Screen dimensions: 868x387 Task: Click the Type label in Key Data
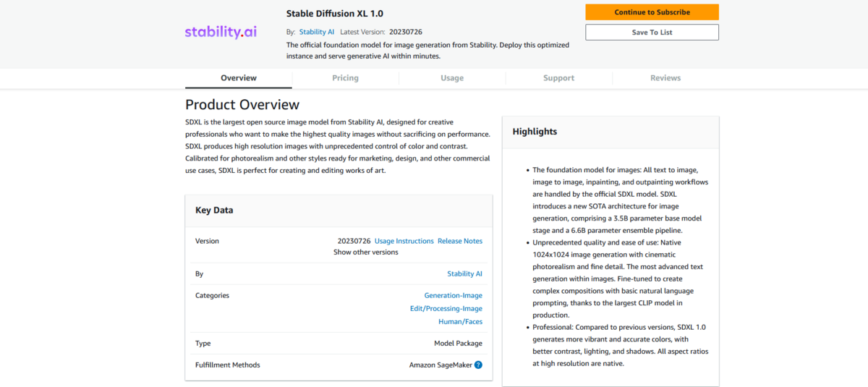click(x=203, y=344)
